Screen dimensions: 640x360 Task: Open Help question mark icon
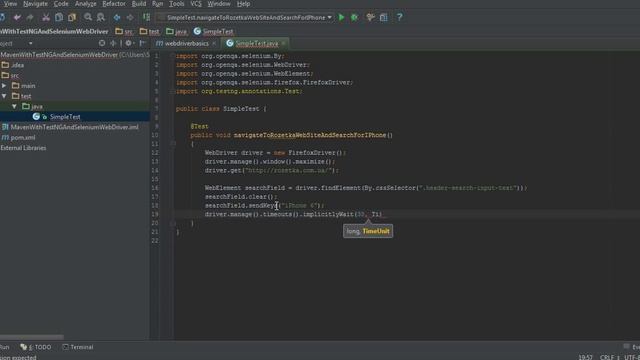pyautogui.click(x=400, y=17)
